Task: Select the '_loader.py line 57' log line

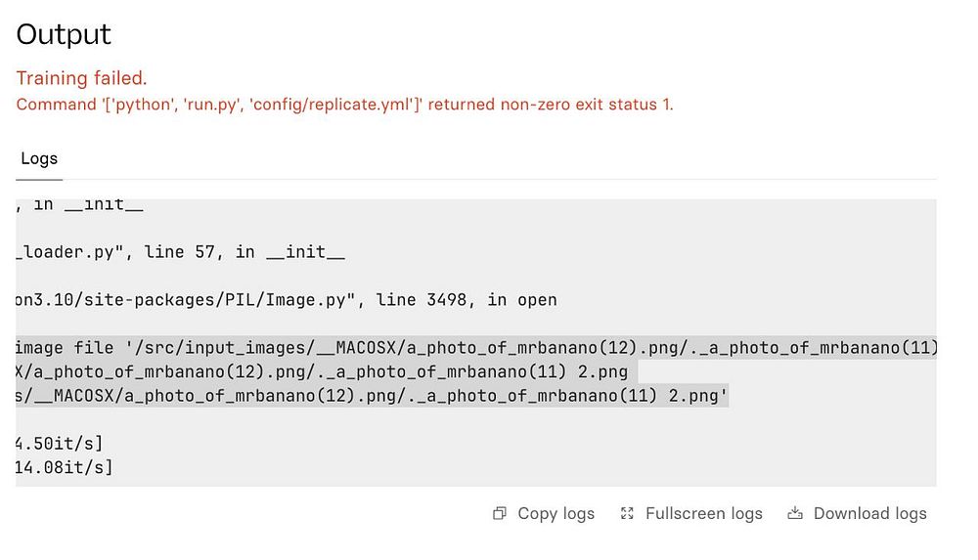Action: tap(180, 251)
